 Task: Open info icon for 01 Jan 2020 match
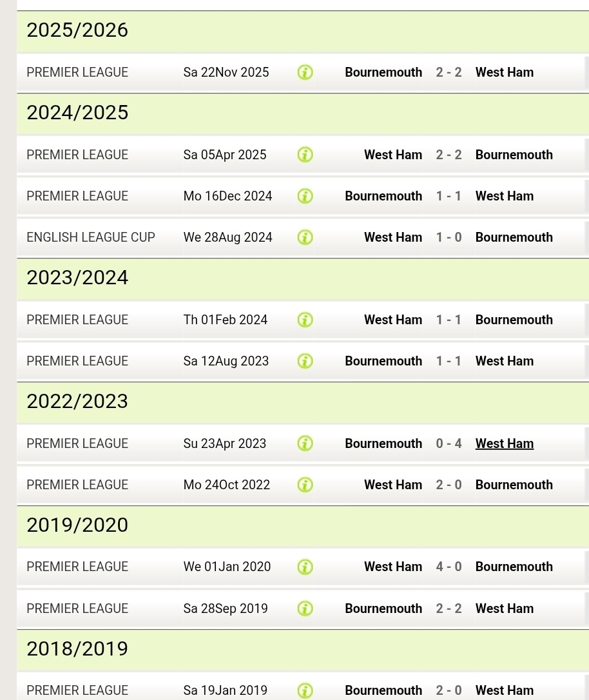point(305,567)
